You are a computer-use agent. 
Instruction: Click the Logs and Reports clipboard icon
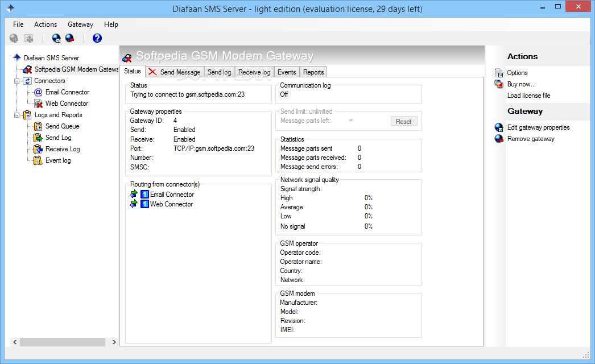coord(27,115)
